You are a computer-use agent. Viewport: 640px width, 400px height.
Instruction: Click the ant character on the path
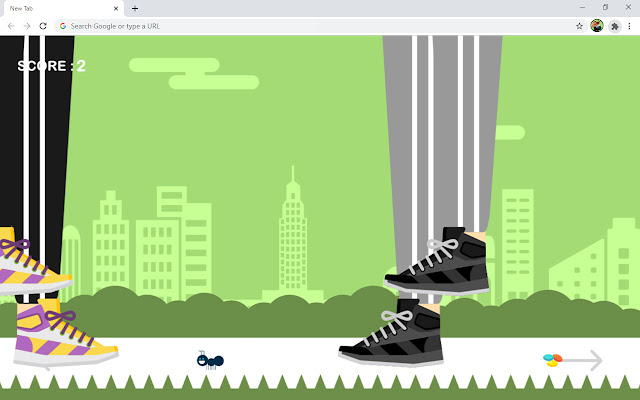coord(210,360)
